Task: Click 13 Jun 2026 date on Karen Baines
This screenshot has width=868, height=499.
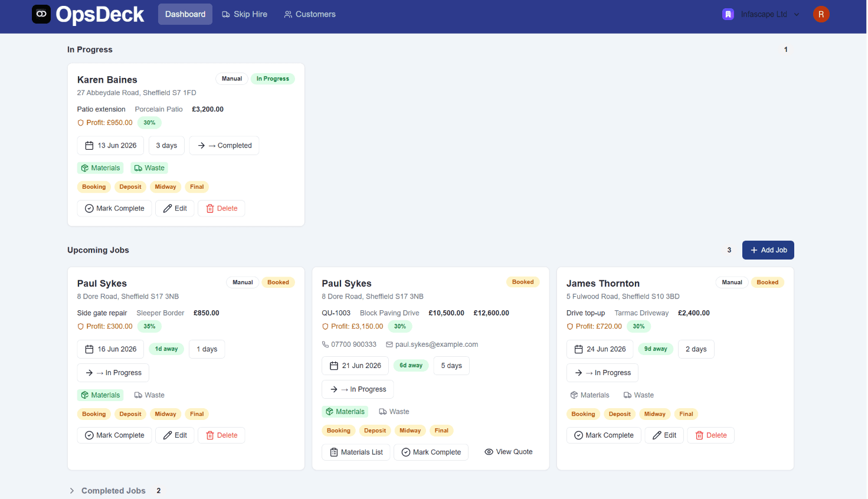Action: pos(110,146)
